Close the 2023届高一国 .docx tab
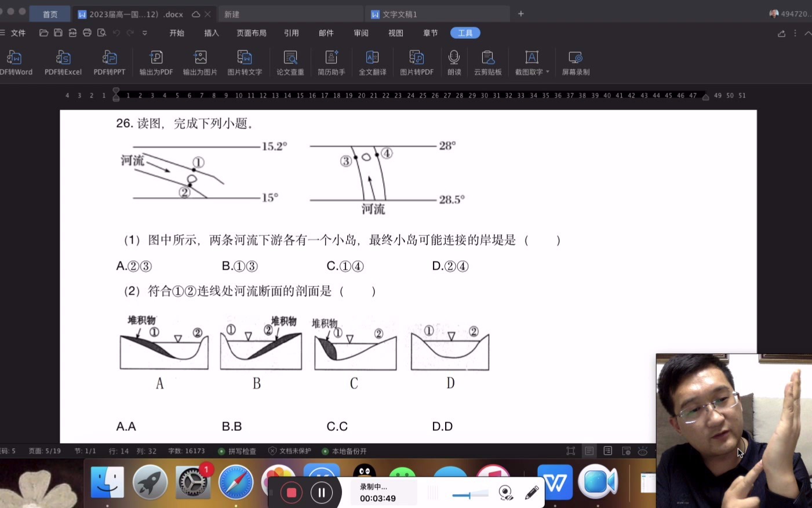This screenshot has height=508, width=812. [x=207, y=14]
